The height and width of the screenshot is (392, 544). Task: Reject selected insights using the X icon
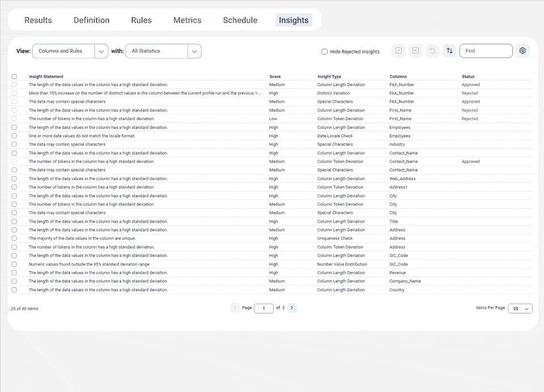point(415,50)
